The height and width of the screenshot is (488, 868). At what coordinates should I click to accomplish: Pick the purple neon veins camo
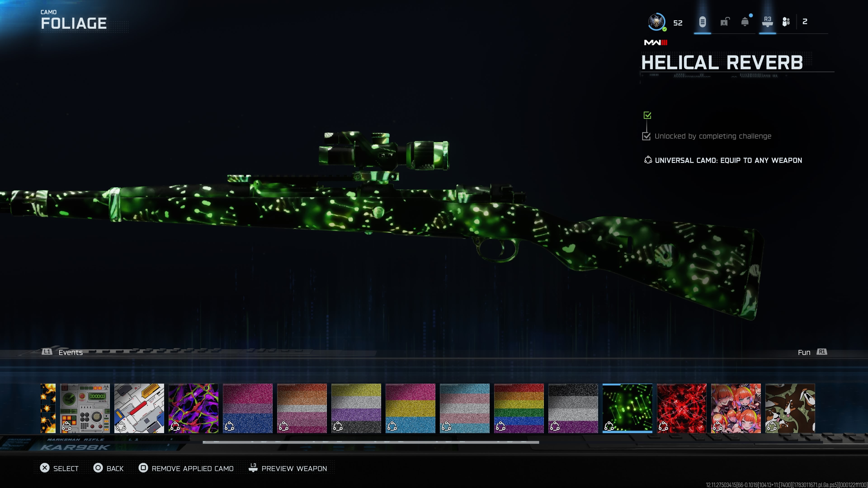[193, 408]
